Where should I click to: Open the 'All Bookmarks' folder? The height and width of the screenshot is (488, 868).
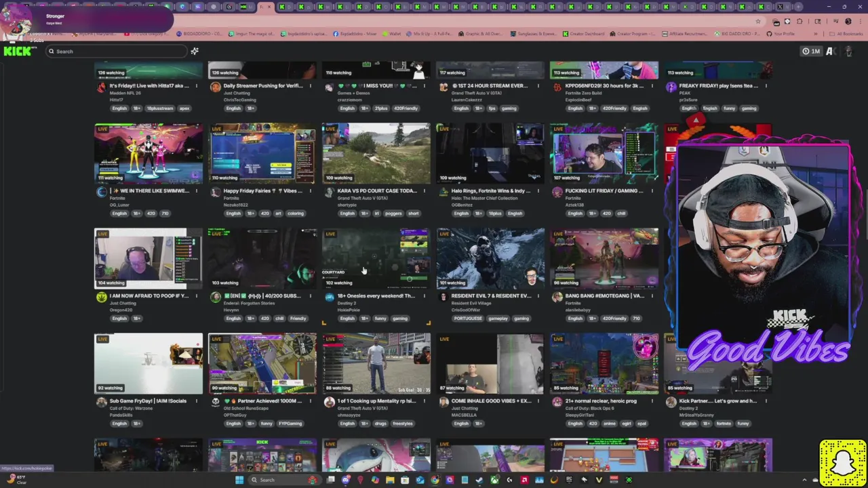(x=846, y=34)
